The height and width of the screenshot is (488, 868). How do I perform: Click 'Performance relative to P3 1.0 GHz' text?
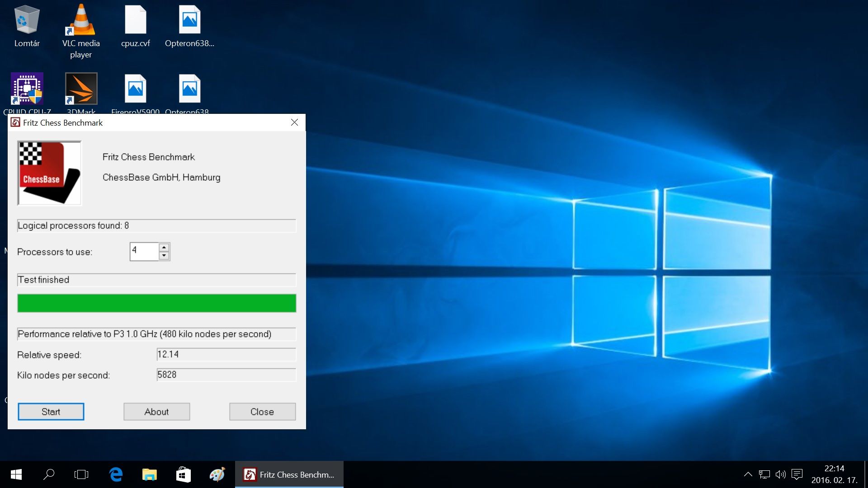click(x=87, y=334)
